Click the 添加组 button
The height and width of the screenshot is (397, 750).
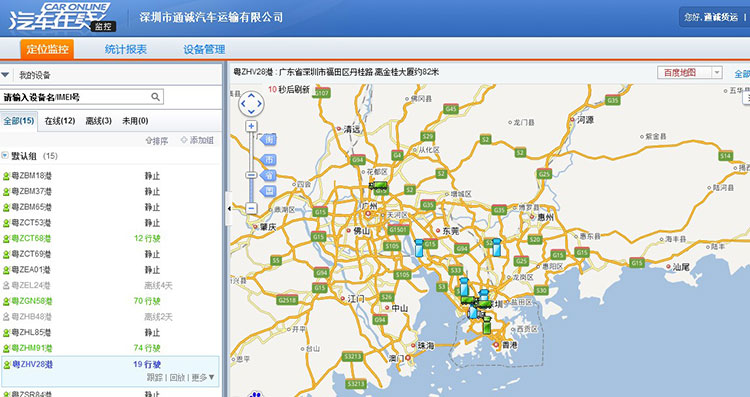[197, 140]
